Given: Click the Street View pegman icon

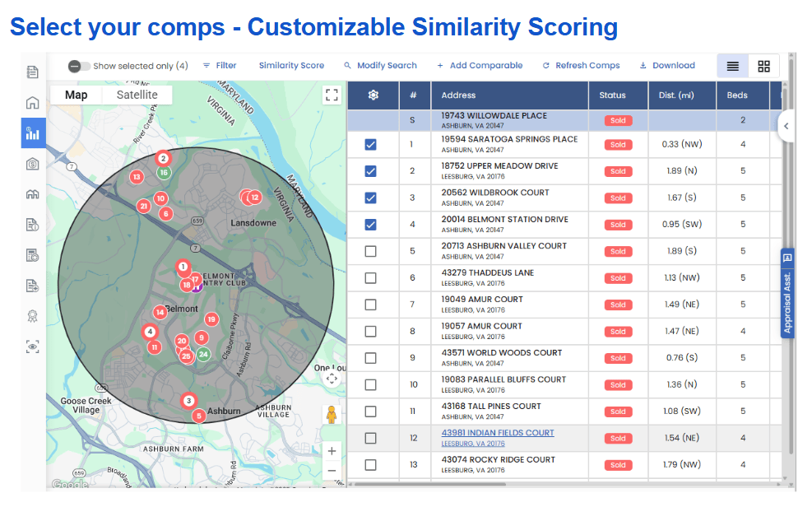Looking at the screenshot, I should (332, 414).
